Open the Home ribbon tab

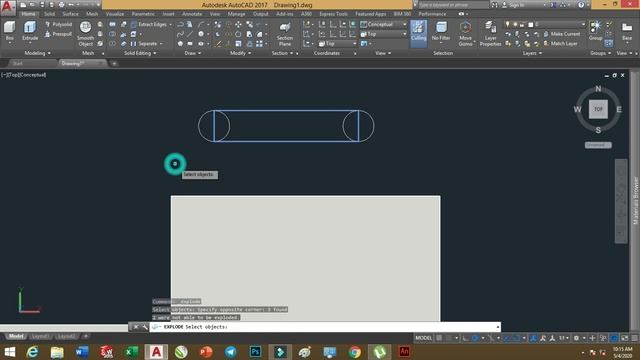(x=28, y=14)
